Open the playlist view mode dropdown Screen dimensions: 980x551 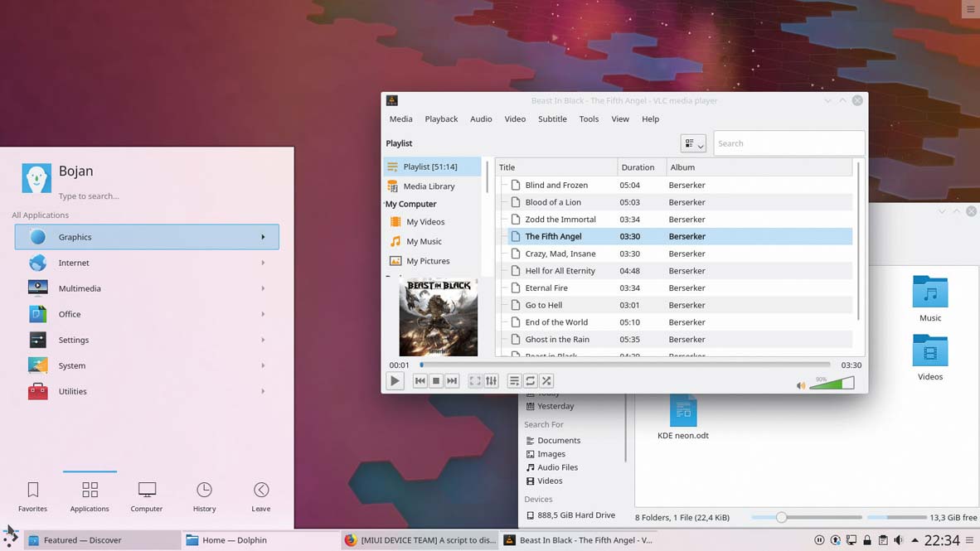tap(693, 143)
